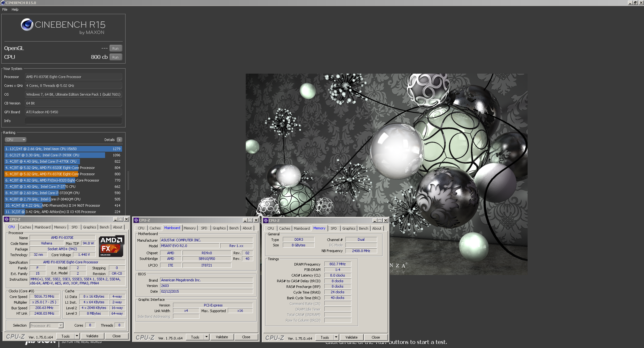Select ranking row AMD FX-8320E Eight-Core Processor

63,168
